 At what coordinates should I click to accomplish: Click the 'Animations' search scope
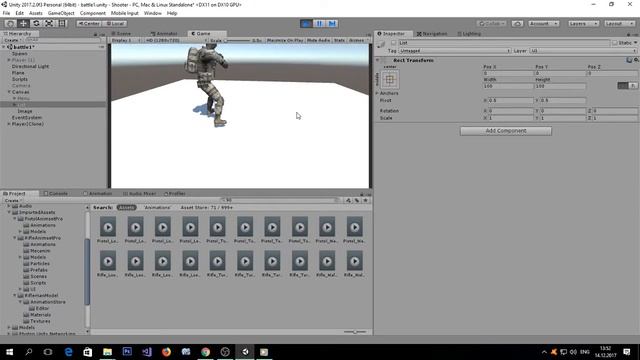[158, 207]
